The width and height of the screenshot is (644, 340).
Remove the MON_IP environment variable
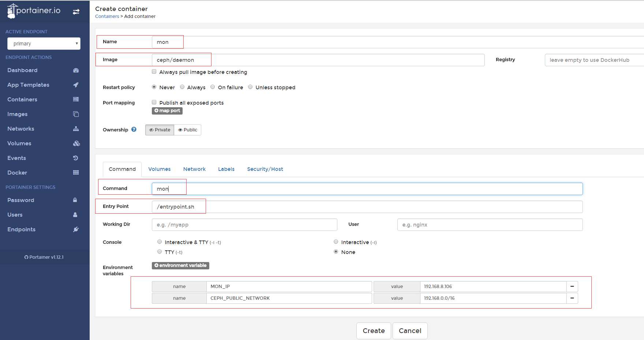pos(572,287)
